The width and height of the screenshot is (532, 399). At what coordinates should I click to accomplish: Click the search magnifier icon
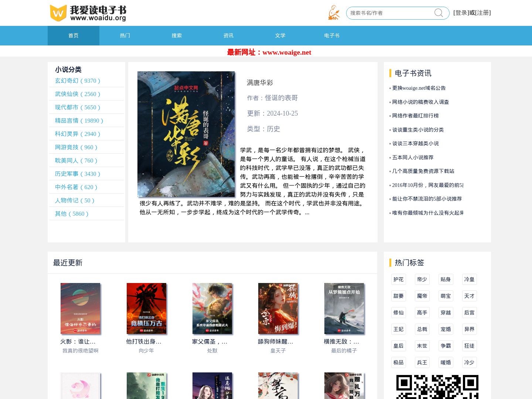coord(439,13)
